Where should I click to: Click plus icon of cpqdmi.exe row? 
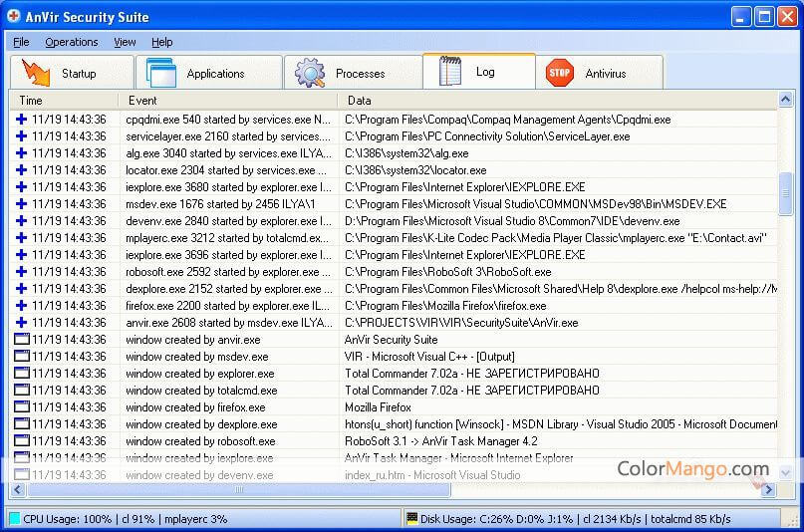point(21,119)
